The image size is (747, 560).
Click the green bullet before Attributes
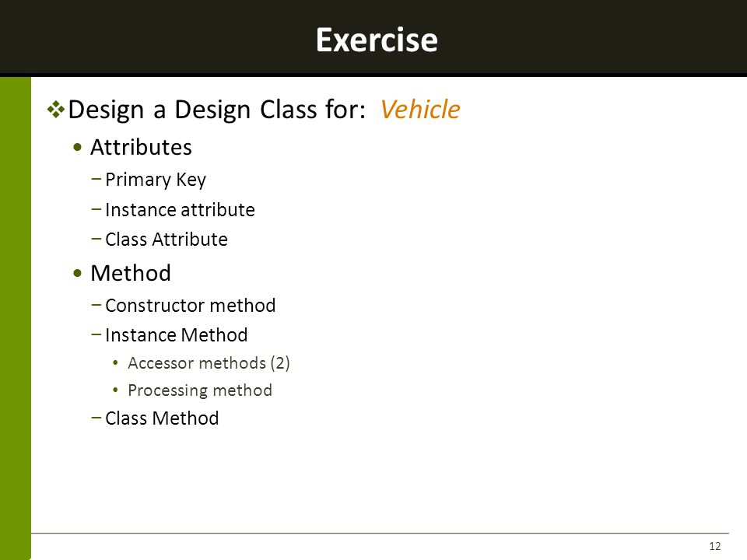pyautogui.click(x=78, y=147)
